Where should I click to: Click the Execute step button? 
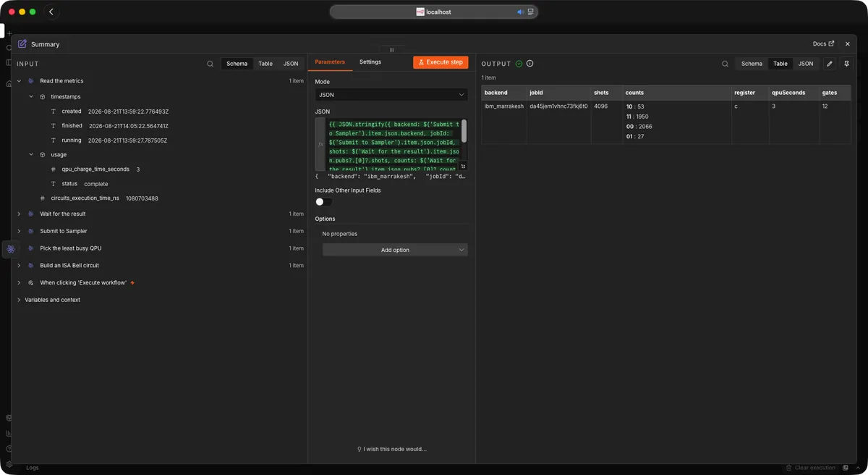click(441, 62)
